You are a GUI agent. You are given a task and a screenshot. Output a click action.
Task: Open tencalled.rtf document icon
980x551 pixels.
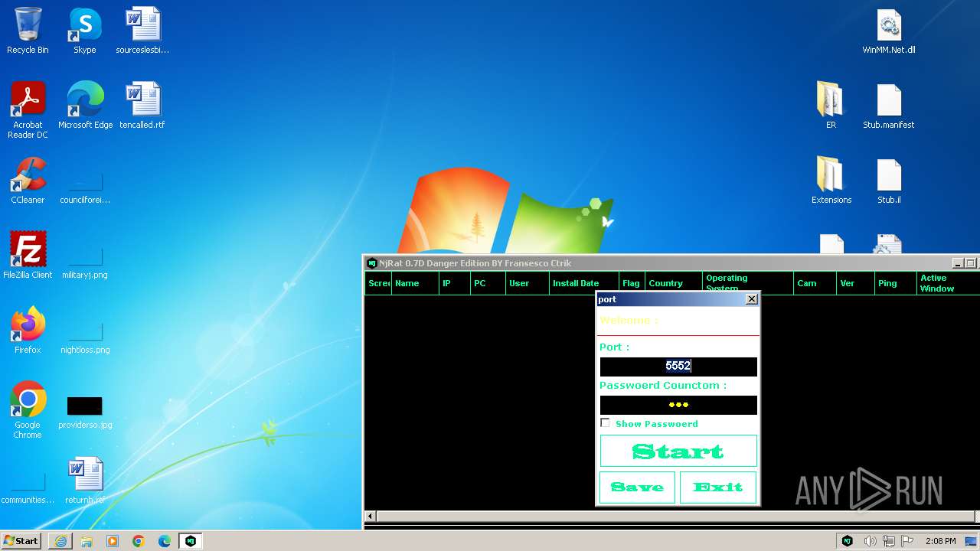pyautogui.click(x=142, y=106)
